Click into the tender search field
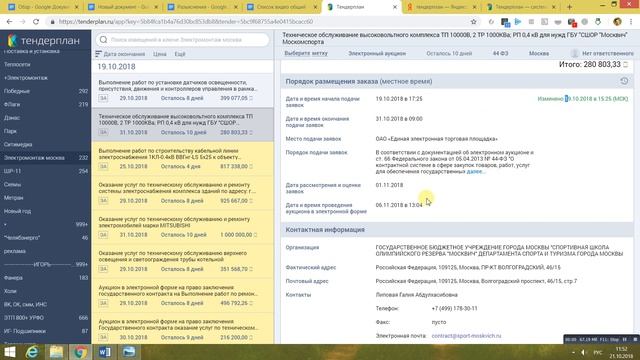The image size is (640, 360). [182, 40]
